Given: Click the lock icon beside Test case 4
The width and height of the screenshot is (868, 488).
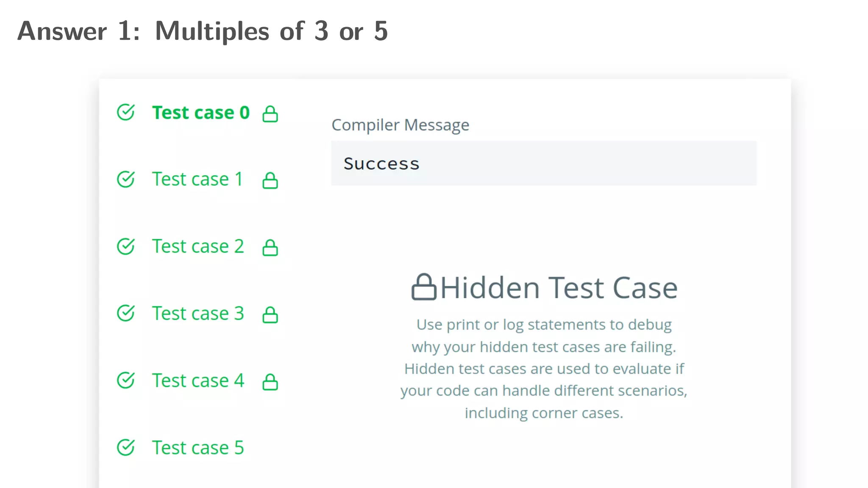Looking at the screenshot, I should coord(270,381).
